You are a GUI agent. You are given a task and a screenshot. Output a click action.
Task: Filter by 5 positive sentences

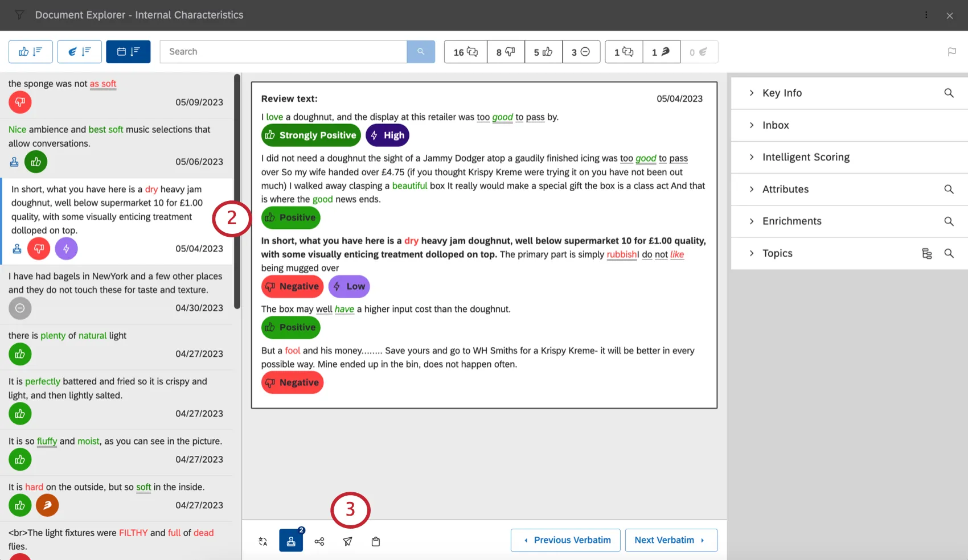(x=543, y=52)
